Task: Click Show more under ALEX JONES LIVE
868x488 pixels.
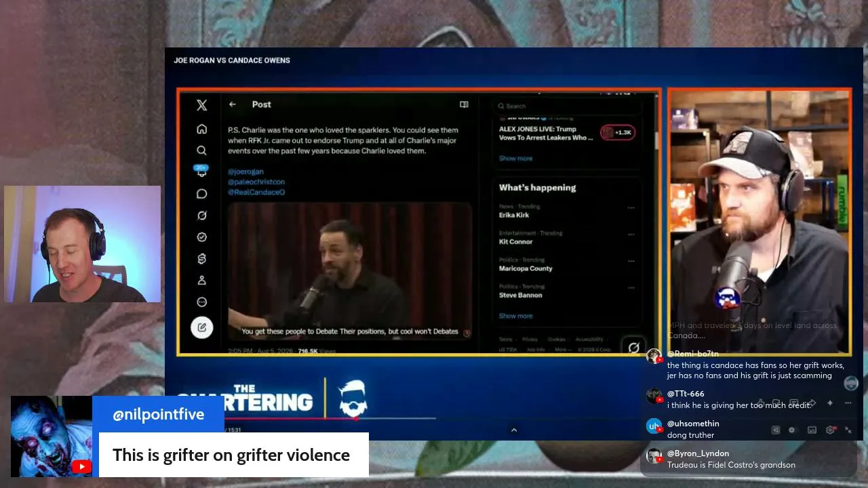Action: point(516,158)
